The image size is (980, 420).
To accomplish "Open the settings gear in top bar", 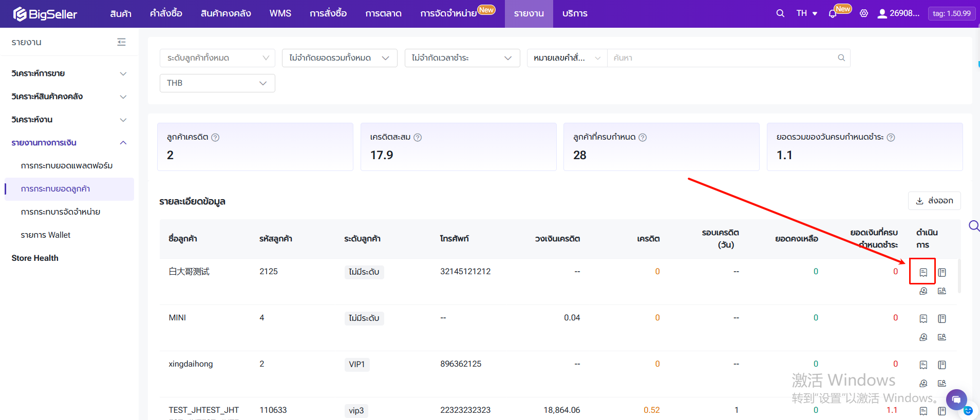I will (x=864, y=14).
